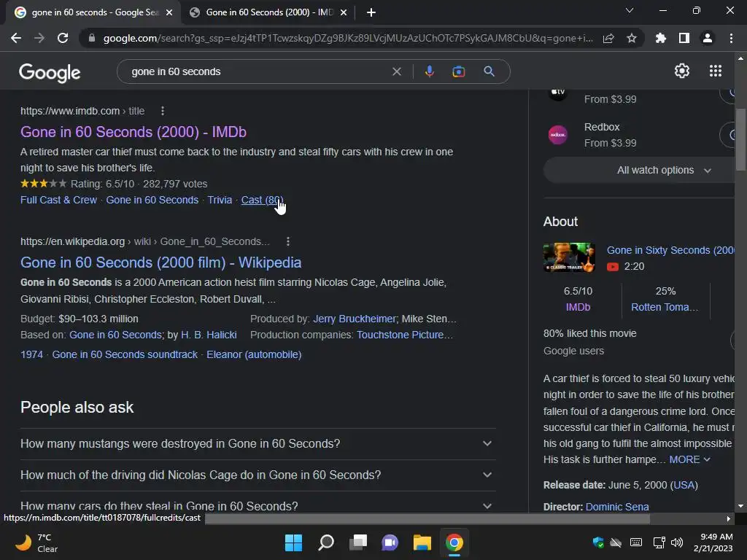
Task: Open the Chrome profile avatar
Action: point(708,38)
